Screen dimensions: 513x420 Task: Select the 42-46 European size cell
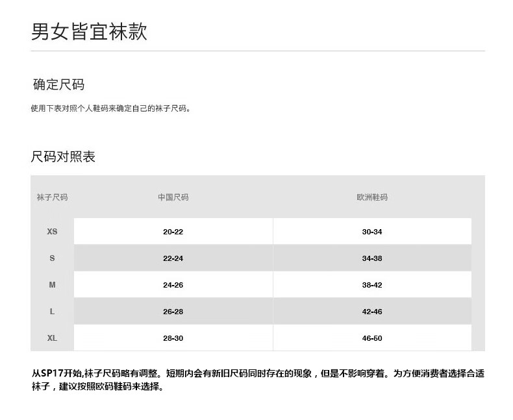[371, 312]
